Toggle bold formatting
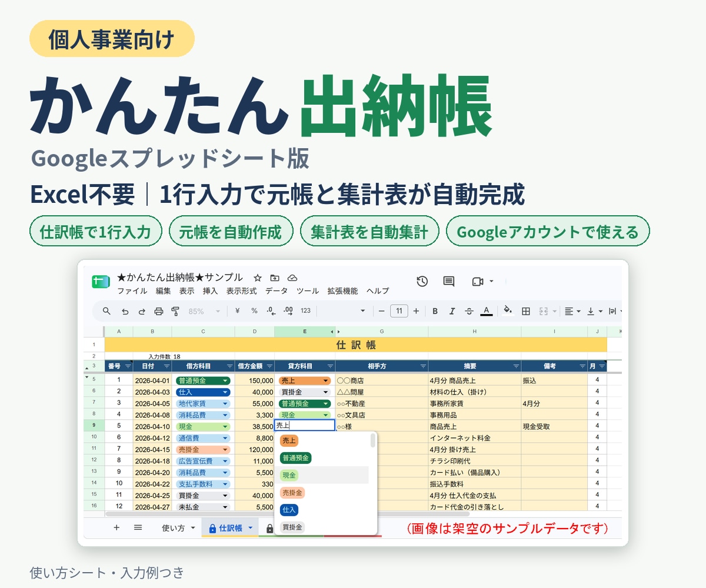Screen dimensions: 706x588 tap(435, 311)
